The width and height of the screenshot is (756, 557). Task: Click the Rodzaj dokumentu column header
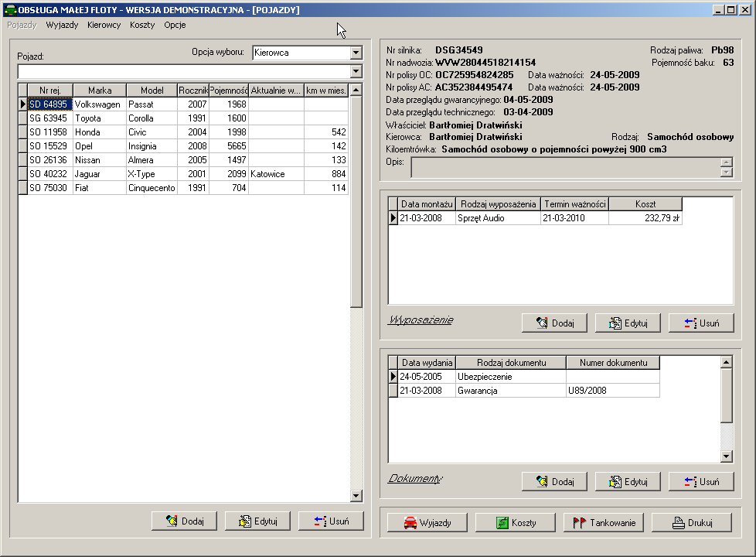pyautogui.click(x=511, y=363)
